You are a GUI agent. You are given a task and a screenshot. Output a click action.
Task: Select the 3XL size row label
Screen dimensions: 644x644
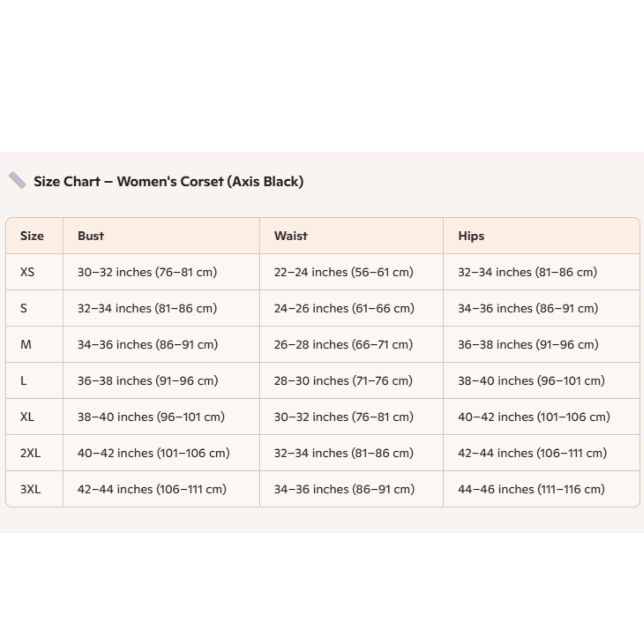[30, 489]
